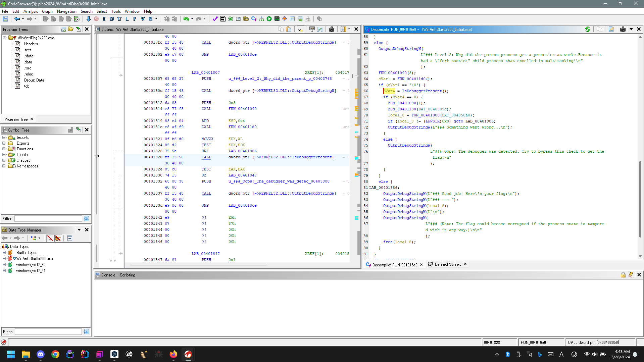Toggle Console scroll lock icon
Viewport: 644px width, 362px height.
(623, 275)
